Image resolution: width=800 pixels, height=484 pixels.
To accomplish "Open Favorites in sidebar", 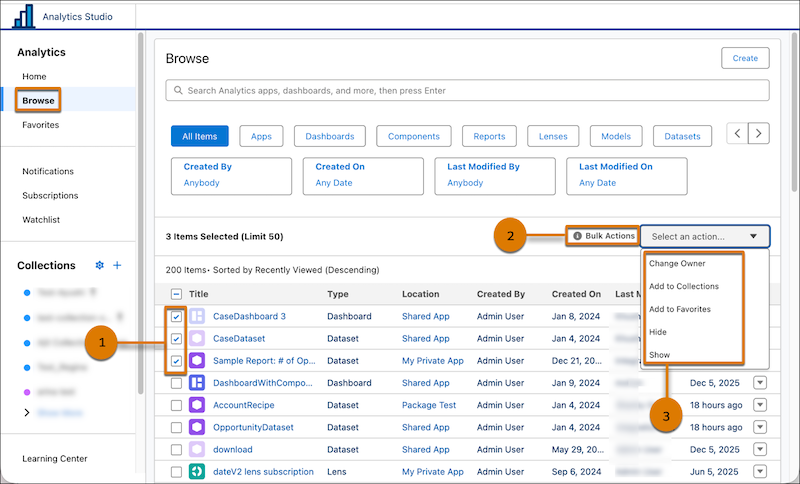I will pos(40,125).
